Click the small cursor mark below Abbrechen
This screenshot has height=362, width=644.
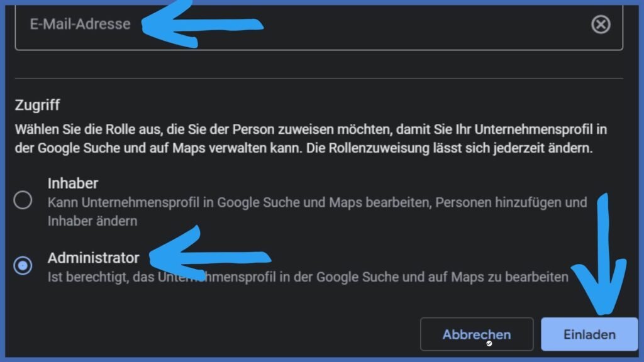489,343
